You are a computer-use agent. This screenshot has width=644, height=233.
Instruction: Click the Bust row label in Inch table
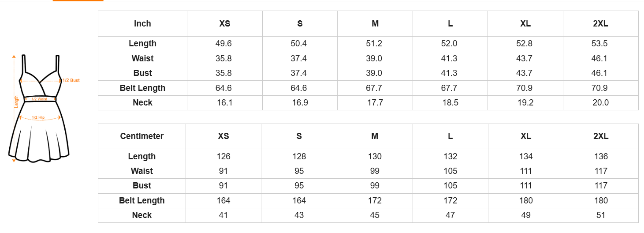pyautogui.click(x=142, y=73)
